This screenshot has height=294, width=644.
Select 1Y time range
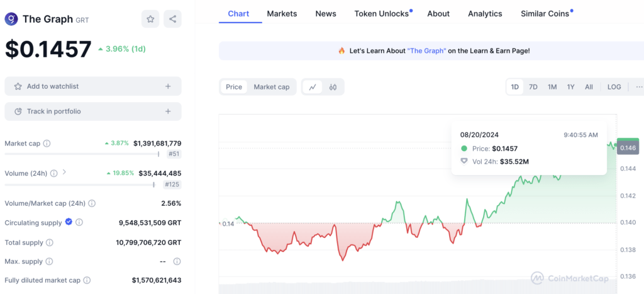click(571, 87)
